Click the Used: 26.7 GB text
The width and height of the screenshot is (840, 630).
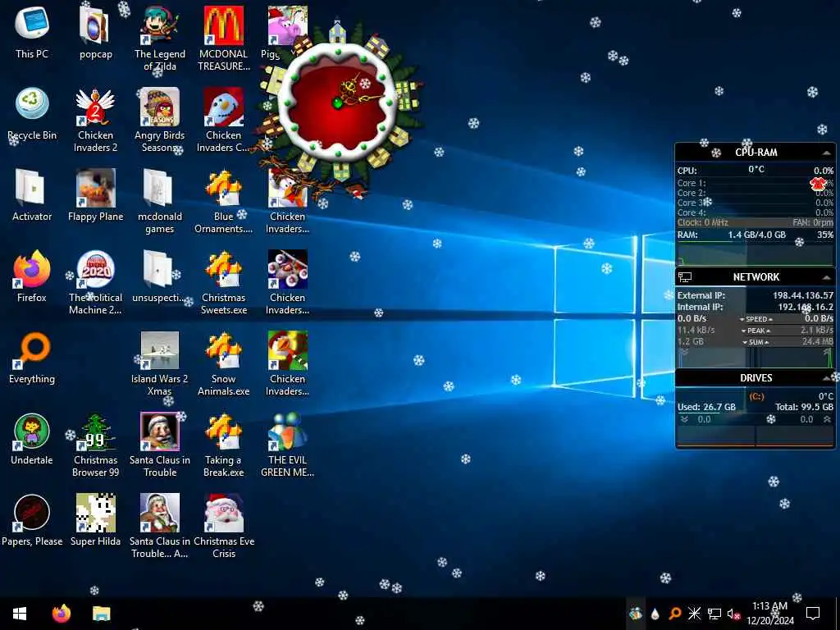(x=706, y=407)
